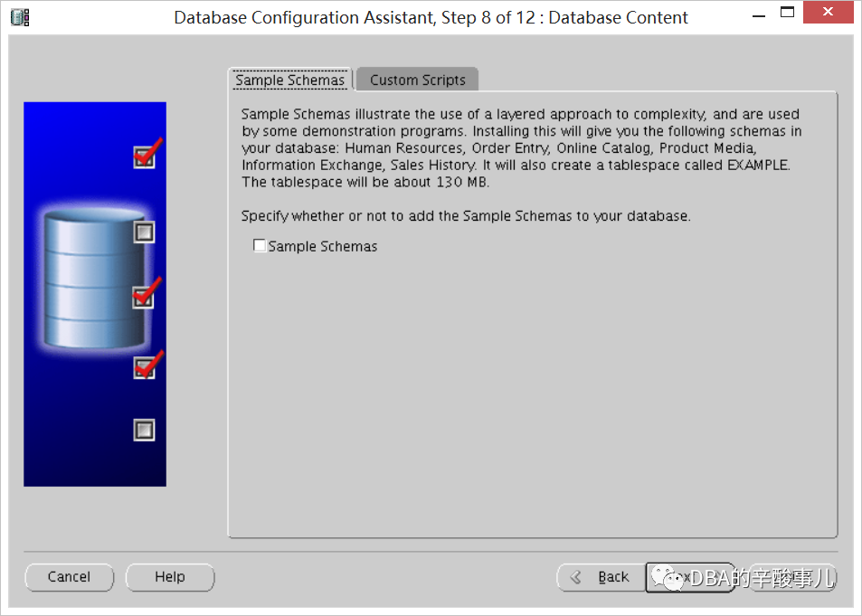The width and height of the screenshot is (862, 616).
Task: Go Back to the previous step
Action: tap(601, 577)
